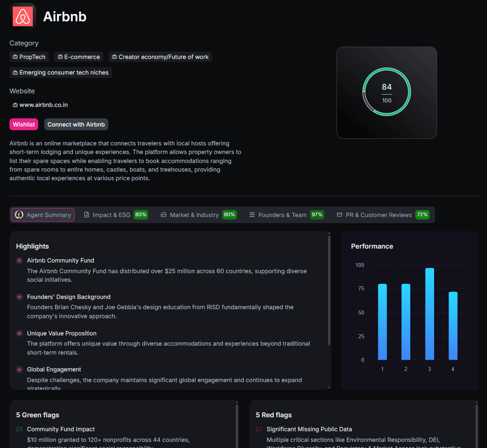The width and height of the screenshot is (487, 448).
Task: Click the circular score ring showing 84
Action: click(386, 93)
